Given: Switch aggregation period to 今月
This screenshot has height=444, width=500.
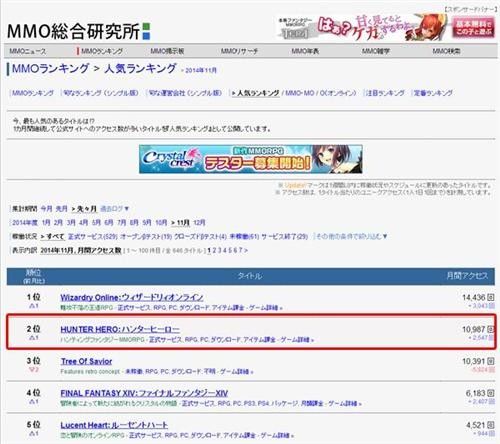Looking at the screenshot, I should point(46,209).
